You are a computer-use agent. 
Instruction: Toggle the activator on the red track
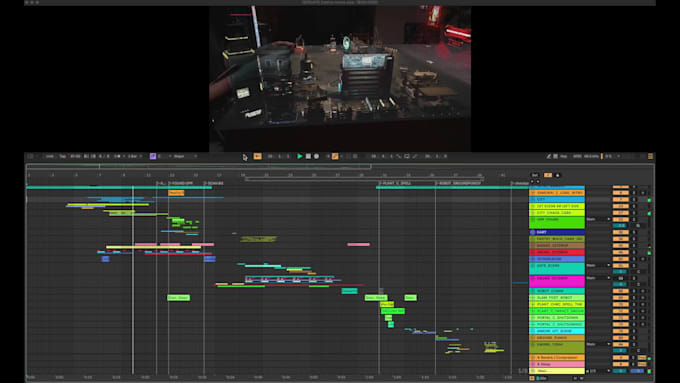[x=621, y=252]
